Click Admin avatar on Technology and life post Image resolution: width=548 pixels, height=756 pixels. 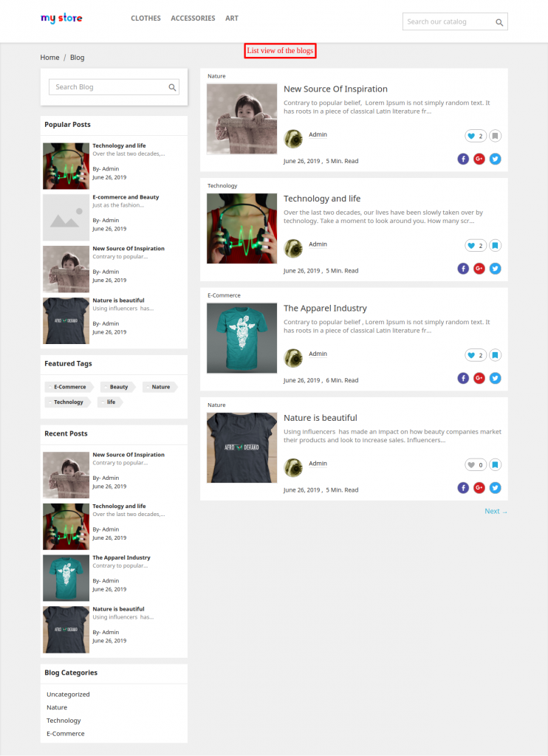[x=293, y=249]
